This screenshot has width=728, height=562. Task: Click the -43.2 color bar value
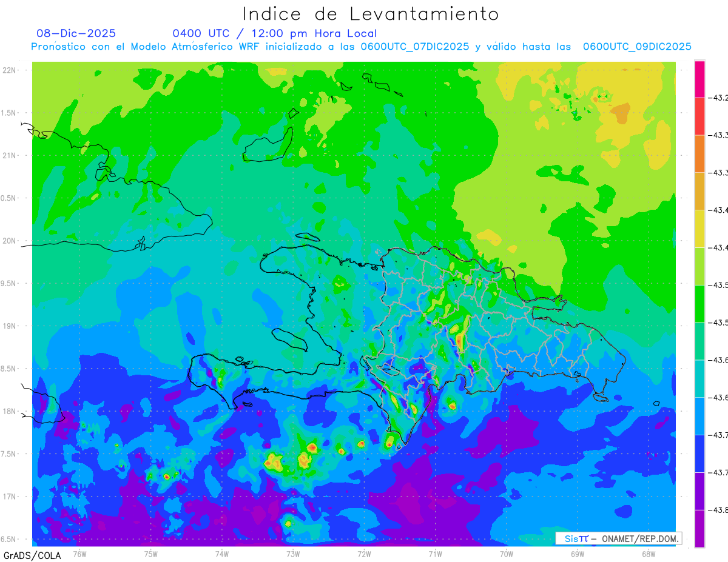(x=718, y=98)
